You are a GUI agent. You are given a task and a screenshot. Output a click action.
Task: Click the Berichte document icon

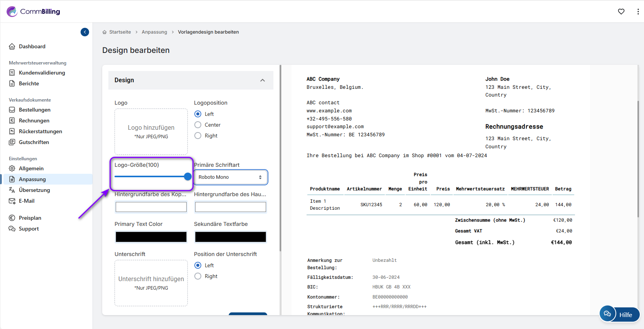[12, 83]
